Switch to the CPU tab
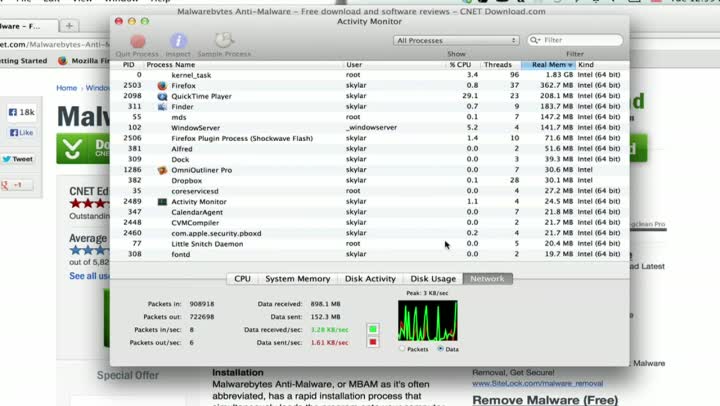Screen dimensions: 720x406 point(242,279)
